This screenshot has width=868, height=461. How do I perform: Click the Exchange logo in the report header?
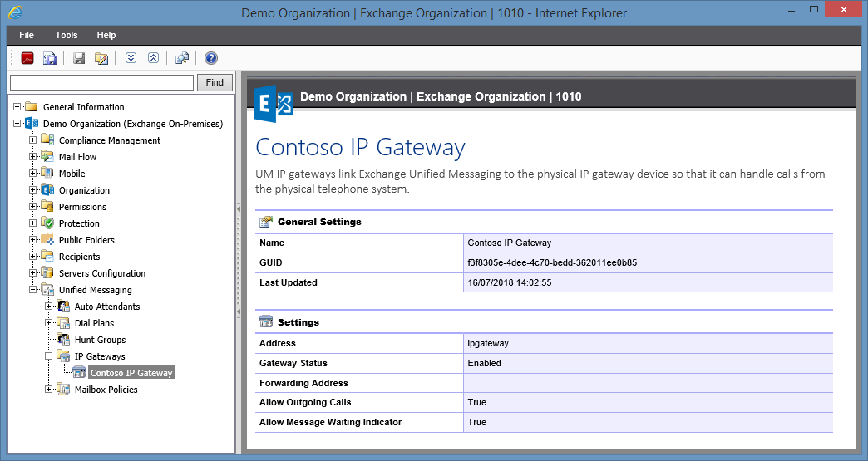[x=273, y=103]
